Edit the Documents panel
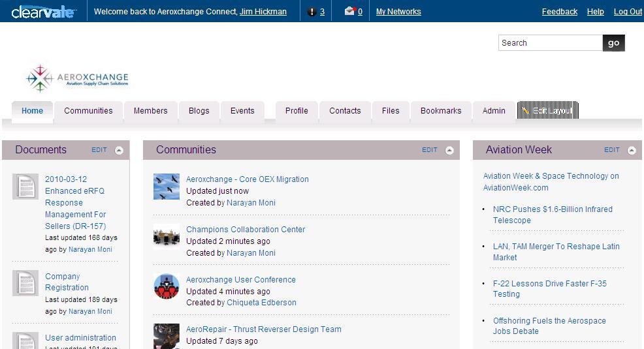Image resolution: width=644 pixels, height=349 pixels. click(x=99, y=150)
